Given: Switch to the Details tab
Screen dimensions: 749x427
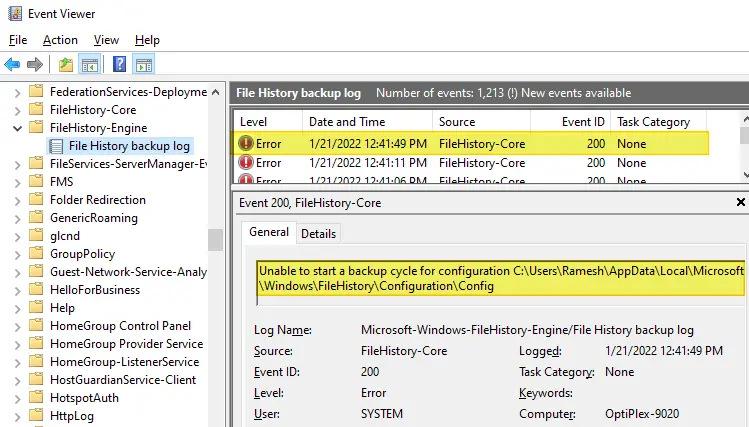Looking at the screenshot, I should click(x=318, y=234).
